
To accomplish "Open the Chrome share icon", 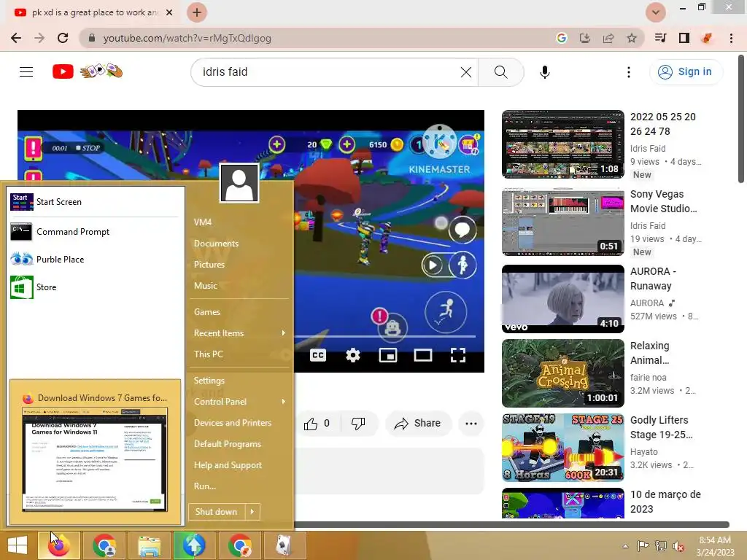I will (608, 38).
